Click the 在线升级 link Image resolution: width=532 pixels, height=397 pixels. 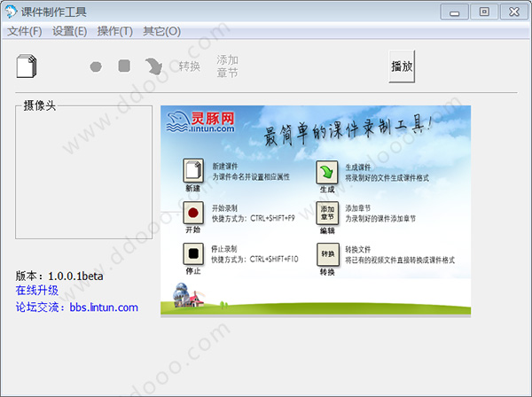click(37, 290)
